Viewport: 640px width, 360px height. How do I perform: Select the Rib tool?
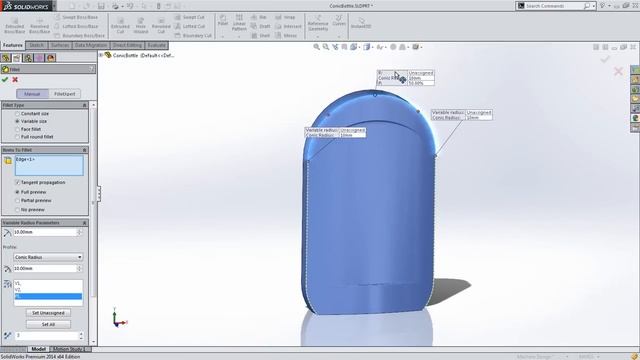tap(259, 17)
